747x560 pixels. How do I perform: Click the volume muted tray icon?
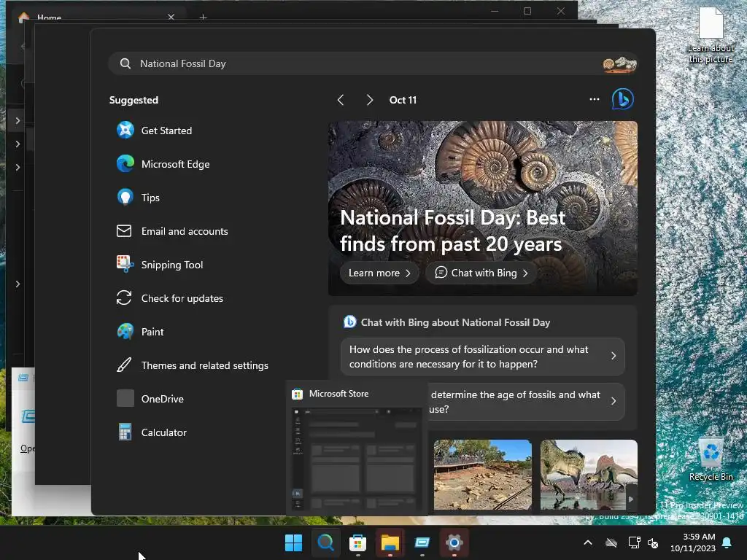pyautogui.click(x=653, y=542)
